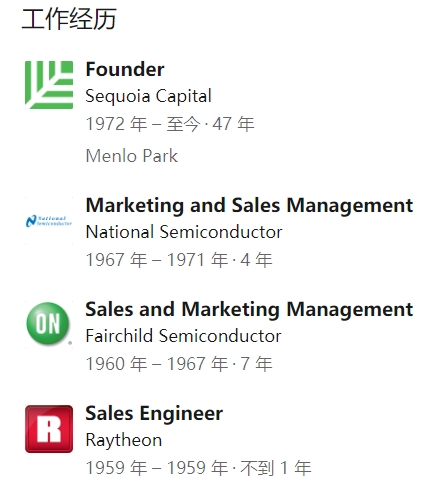Click the 1959 年 – 1959 年 date range
Image resolution: width=429 pixels, height=502 pixels.
point(157,468)
